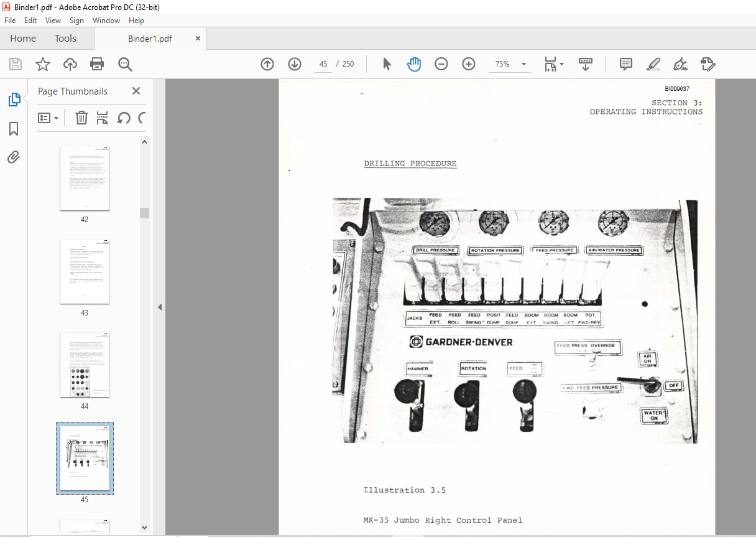Delete selected page with the trash icon

81,118
